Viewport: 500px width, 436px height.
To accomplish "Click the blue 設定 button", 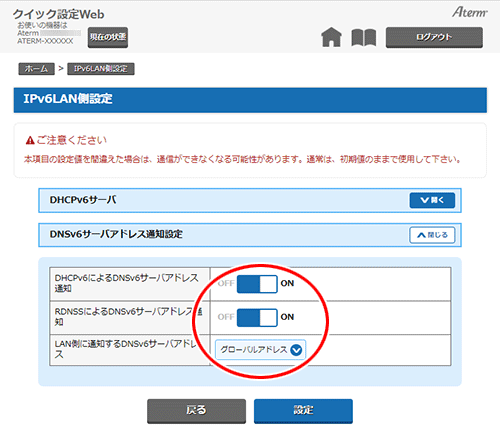I will coord(303,411).
